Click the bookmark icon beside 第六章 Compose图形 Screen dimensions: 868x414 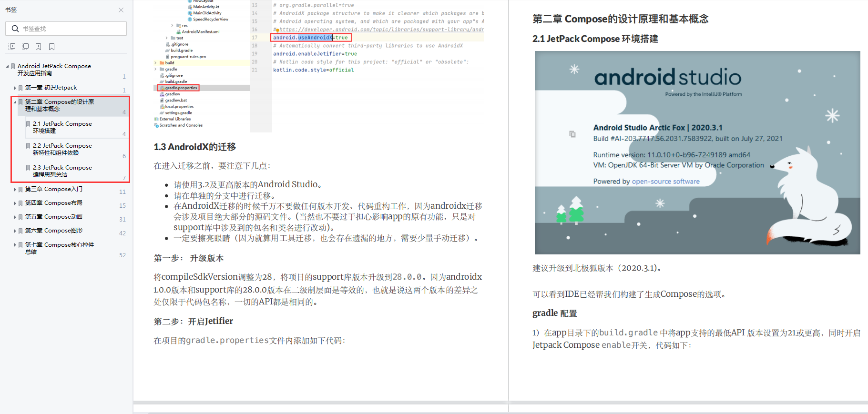tap(20, 231)
